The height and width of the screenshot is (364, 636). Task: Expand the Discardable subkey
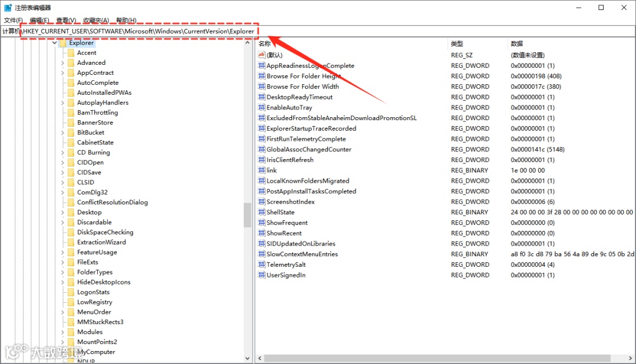pyautogui.click(x=62, y=223)
